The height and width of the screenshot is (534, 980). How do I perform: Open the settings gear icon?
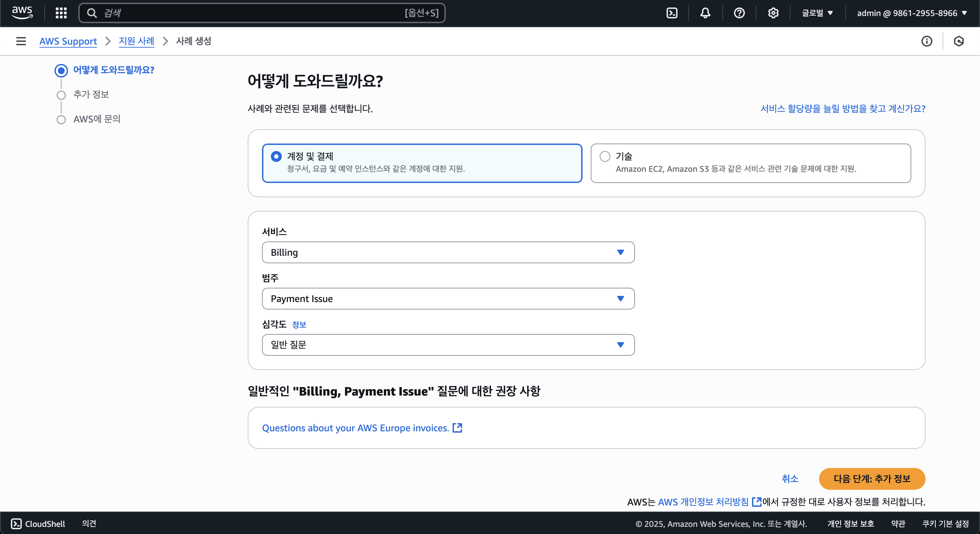point(773,13)
